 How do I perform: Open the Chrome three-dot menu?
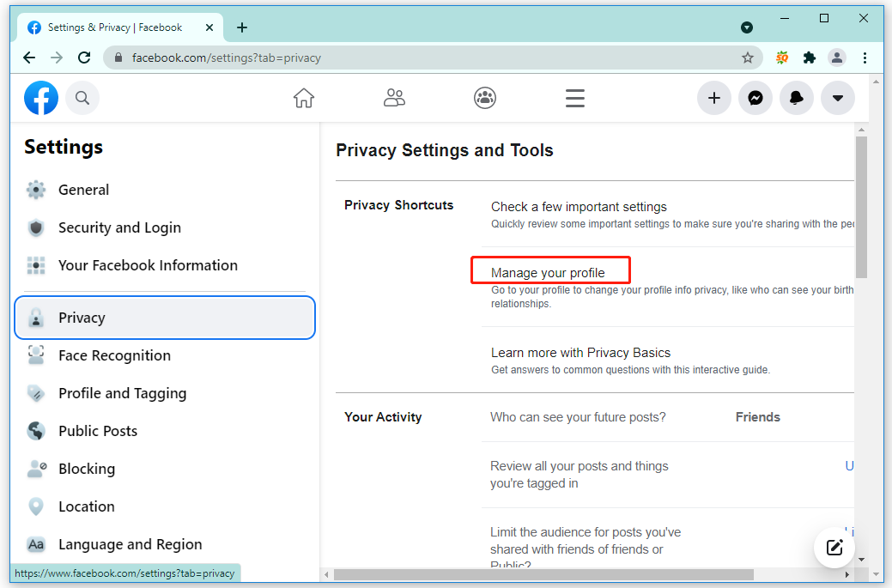(865, 58)
